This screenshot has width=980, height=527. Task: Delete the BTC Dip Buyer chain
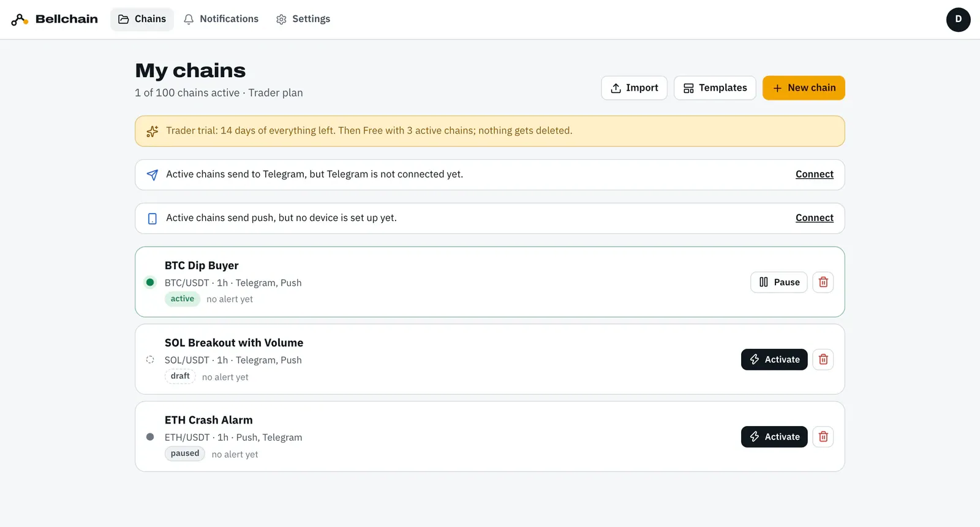click(x=823, y=282)
